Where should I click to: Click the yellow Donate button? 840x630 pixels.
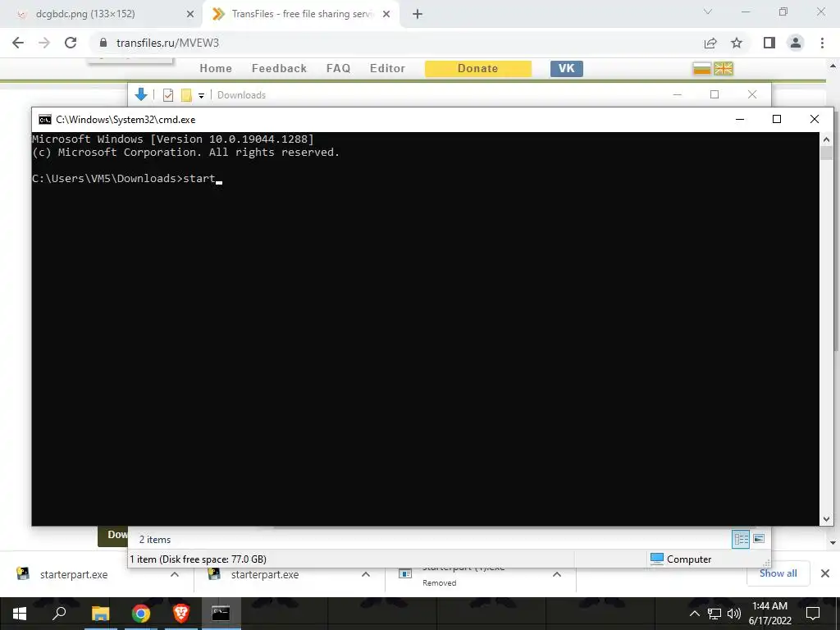(478, 69)
